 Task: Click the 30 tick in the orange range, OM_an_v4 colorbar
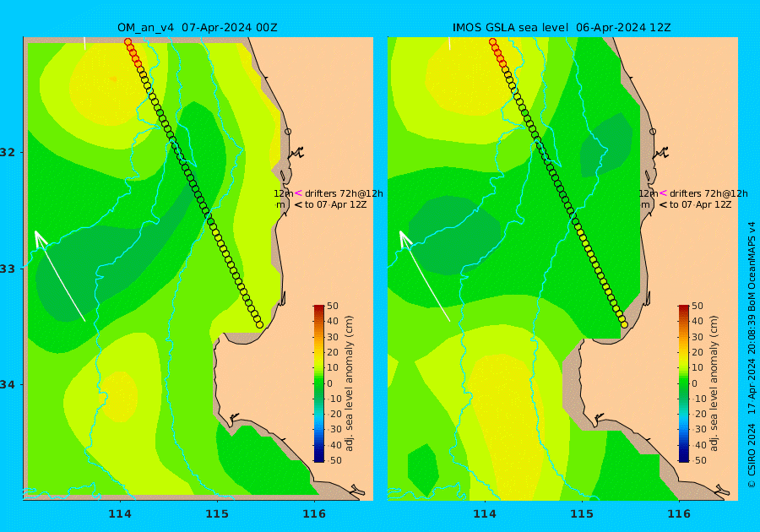click(x=333, y=337)
